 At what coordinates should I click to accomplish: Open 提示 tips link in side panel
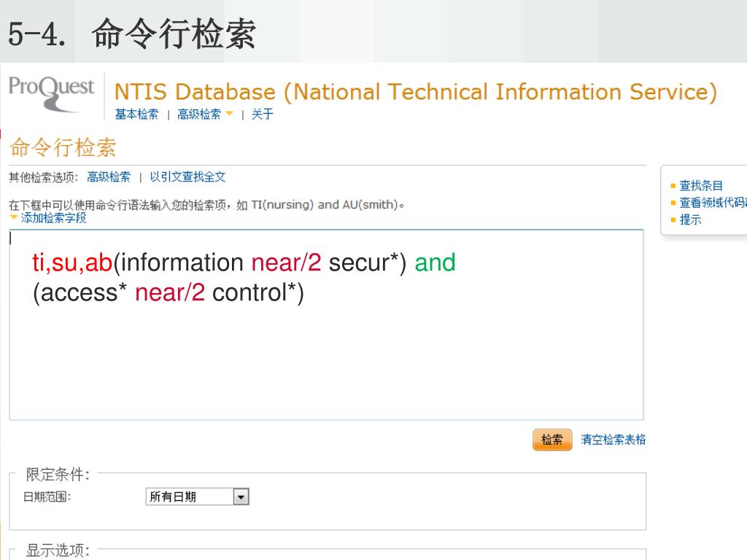coord(690,220)
